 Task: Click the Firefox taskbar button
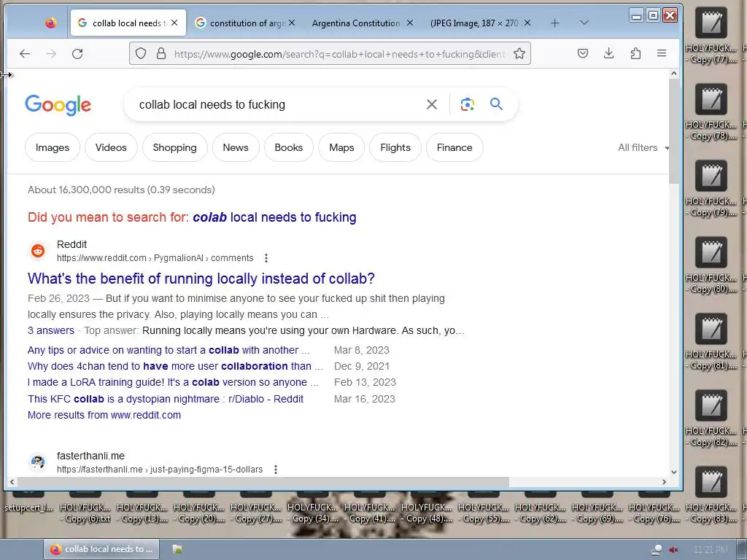[101, 549]
